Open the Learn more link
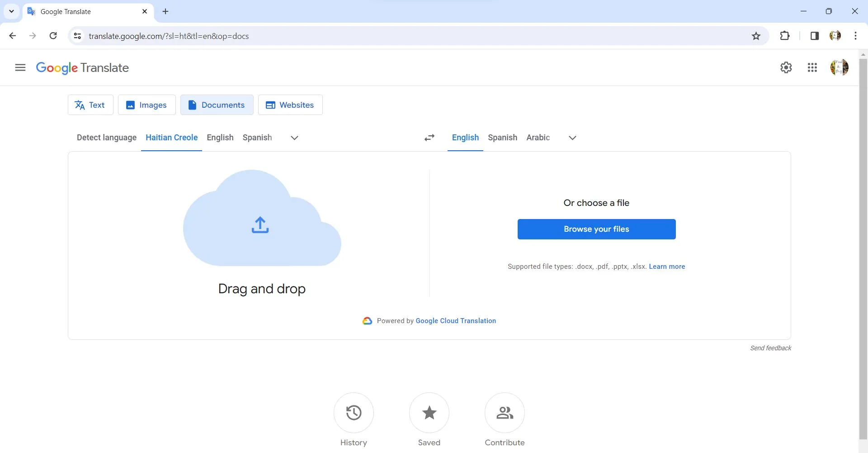The height and width of the screenshot is (453, 868). (667, 267)
